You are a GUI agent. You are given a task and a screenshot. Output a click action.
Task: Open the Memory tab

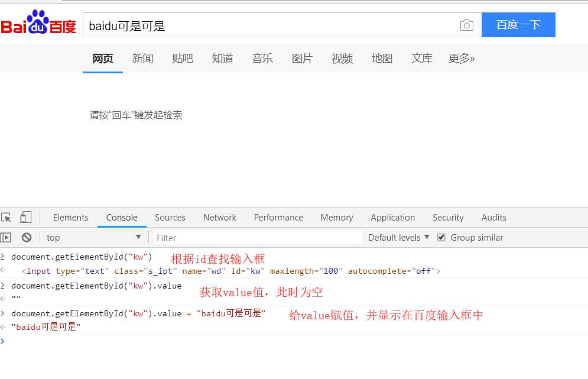pyautogui.click(x=337, y=217)
